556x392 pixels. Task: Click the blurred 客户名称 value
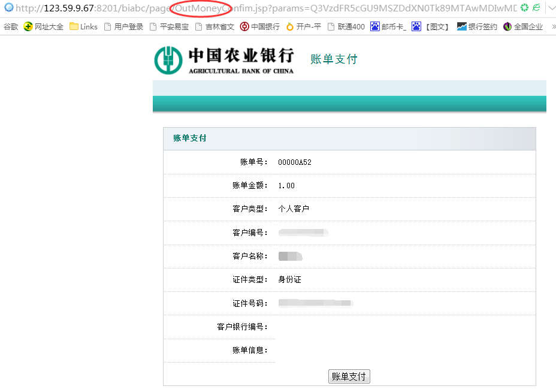click(x=291, y=256)
